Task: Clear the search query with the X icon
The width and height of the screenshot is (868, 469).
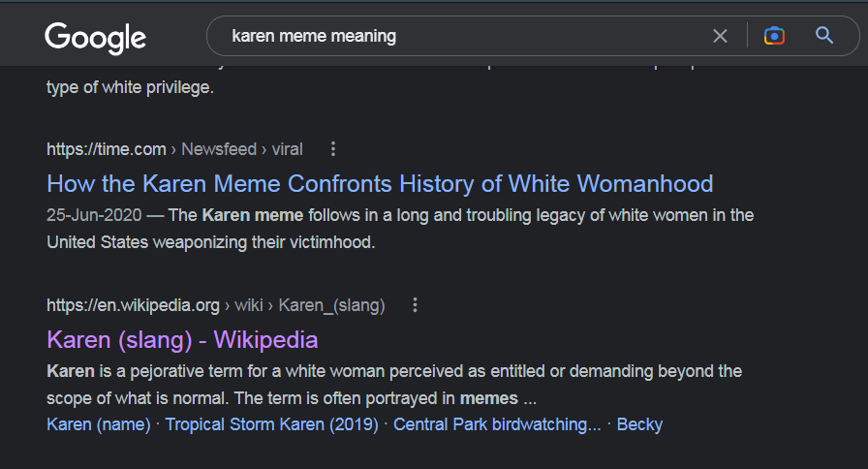Action: (x=720, y=36)
